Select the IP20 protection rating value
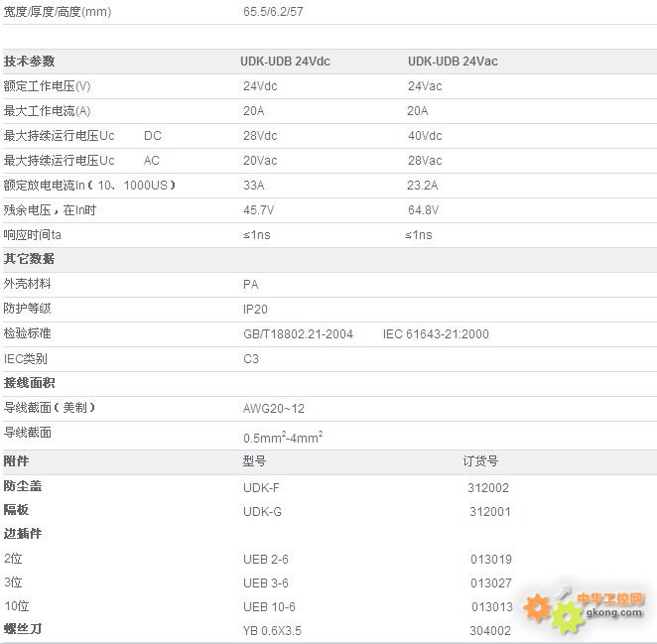 pos(255,310)
